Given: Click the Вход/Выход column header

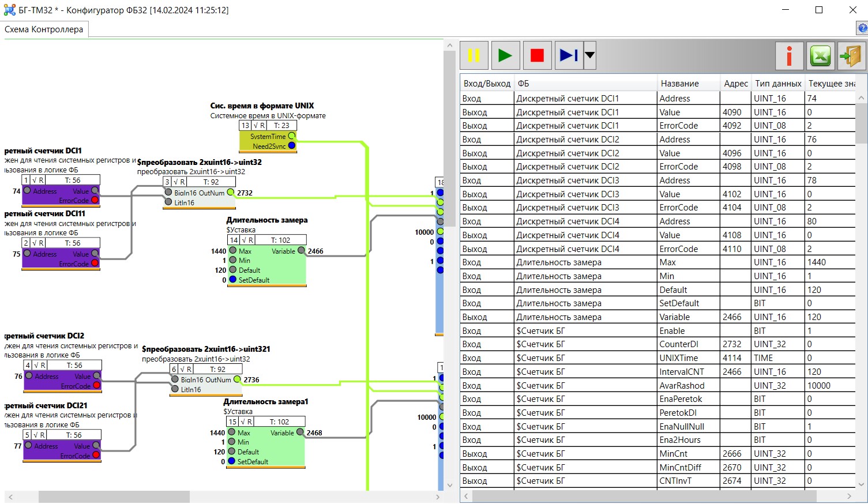Looking at the screenshot, I should pyautogui.click(x=487, y=84).
